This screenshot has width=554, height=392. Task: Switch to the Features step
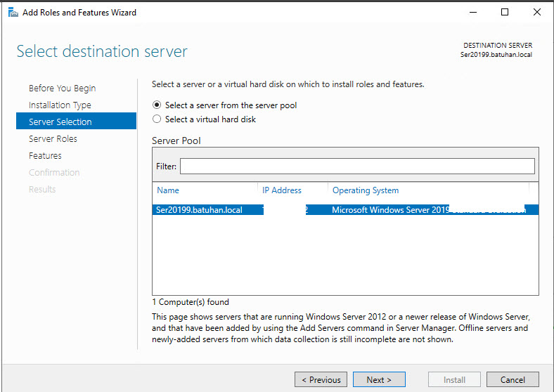[45, 156]
